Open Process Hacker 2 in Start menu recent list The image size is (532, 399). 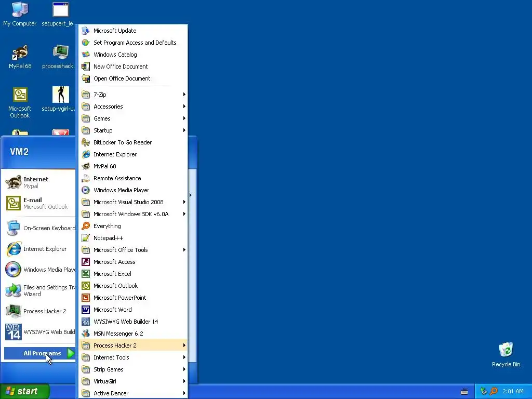(x=39, y=311)
